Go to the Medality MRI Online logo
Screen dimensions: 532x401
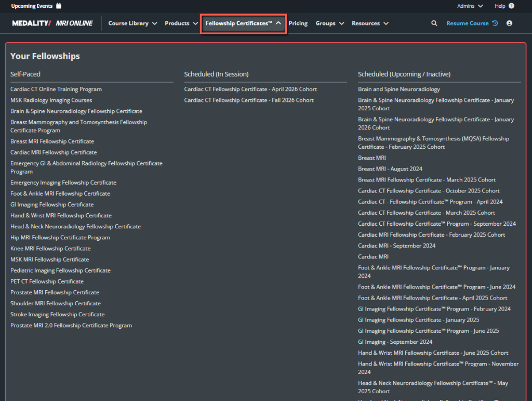pyautogui.click(x=52, y=23)
